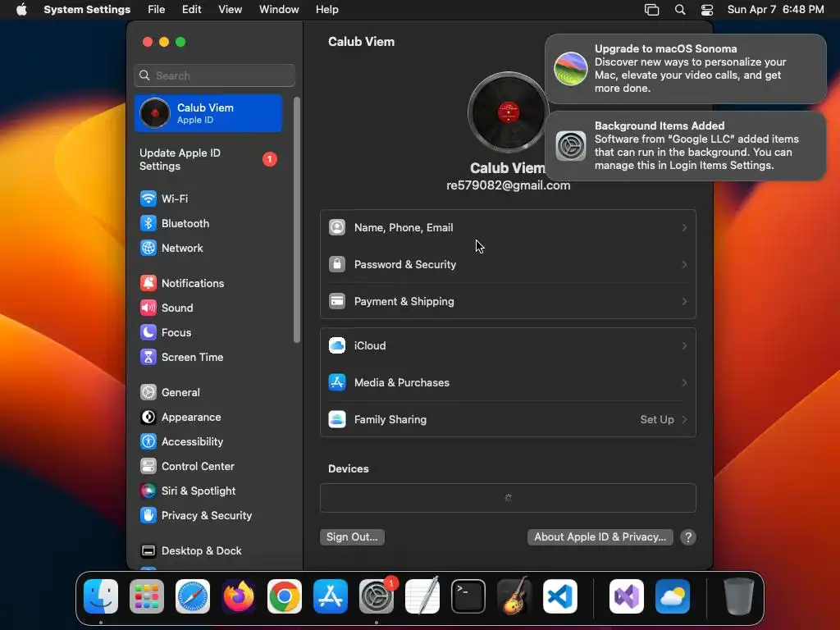Open the File menu
This screenshot has width=840, height=630.
(157, 10)
